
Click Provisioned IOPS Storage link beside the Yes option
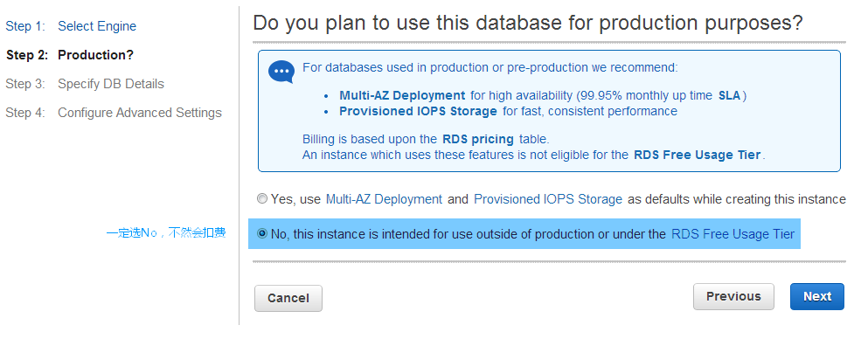(548, 199)
